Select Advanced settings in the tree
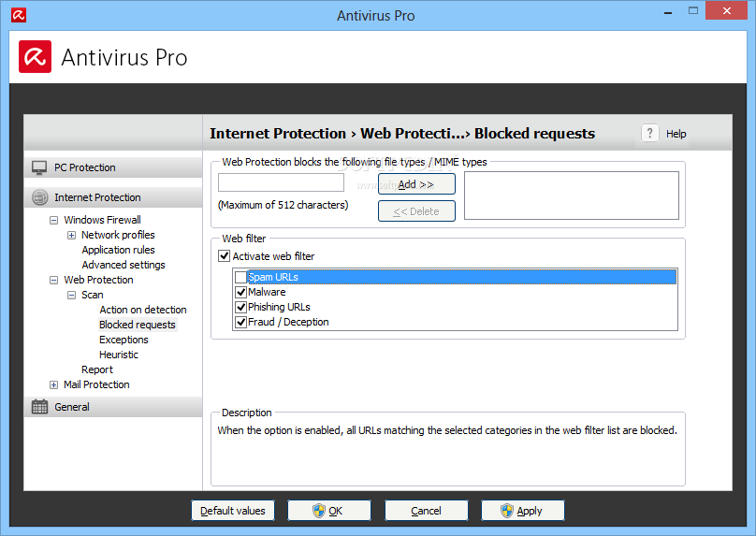 (x=124, y=265)
